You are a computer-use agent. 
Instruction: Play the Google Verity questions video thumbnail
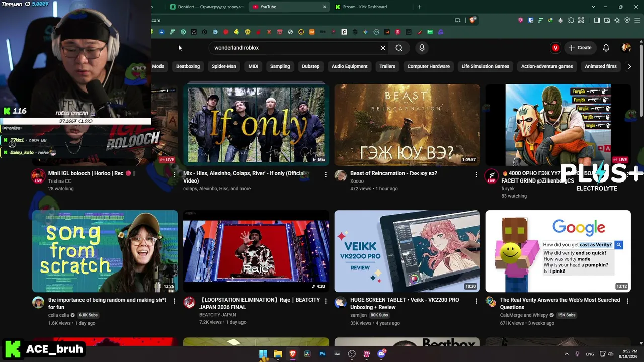[x=558, y=251]
